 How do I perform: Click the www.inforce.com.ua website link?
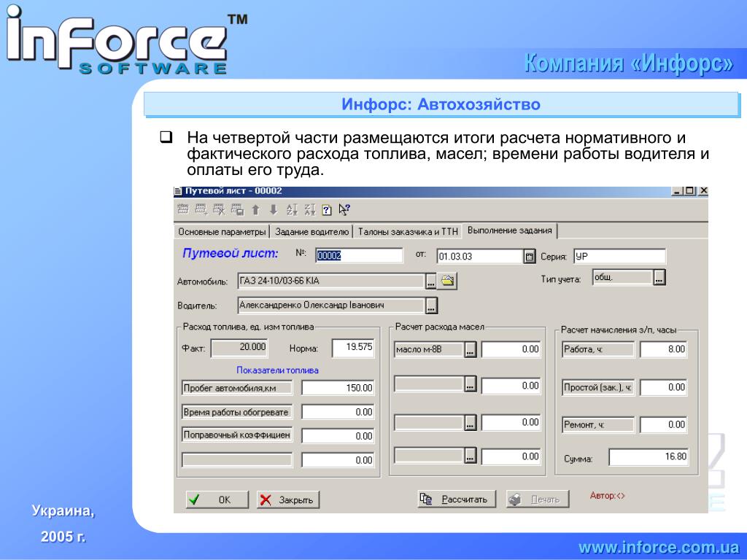point(659,547)
